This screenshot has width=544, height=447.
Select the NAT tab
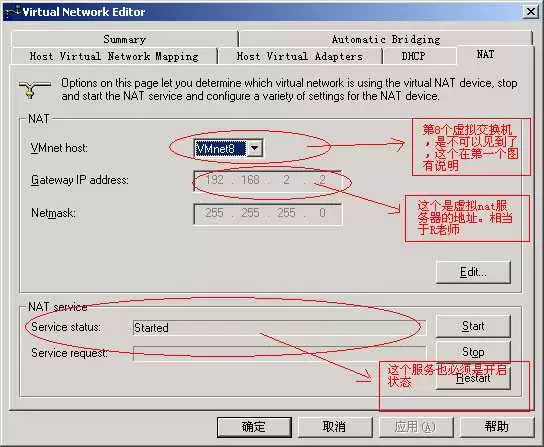pyautogui.click(x=485, y=54)
